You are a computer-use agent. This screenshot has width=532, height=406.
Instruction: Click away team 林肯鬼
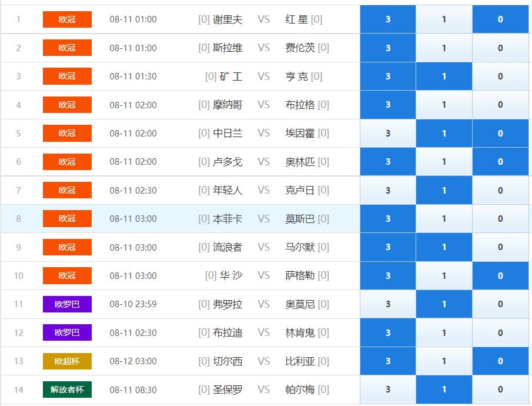pyautogui.click(x=300, y=332)
